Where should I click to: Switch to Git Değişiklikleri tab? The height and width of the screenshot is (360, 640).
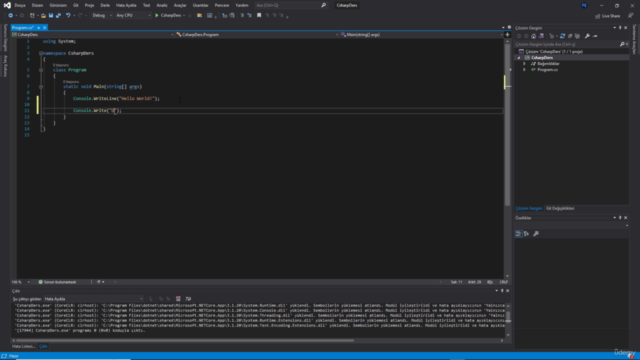tap(560, 208)
